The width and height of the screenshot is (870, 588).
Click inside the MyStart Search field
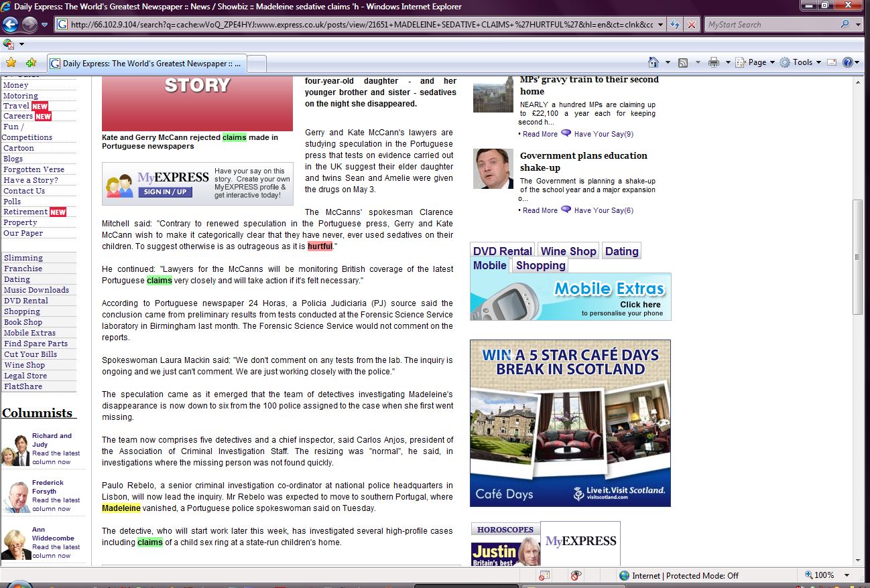pos(771,25)
